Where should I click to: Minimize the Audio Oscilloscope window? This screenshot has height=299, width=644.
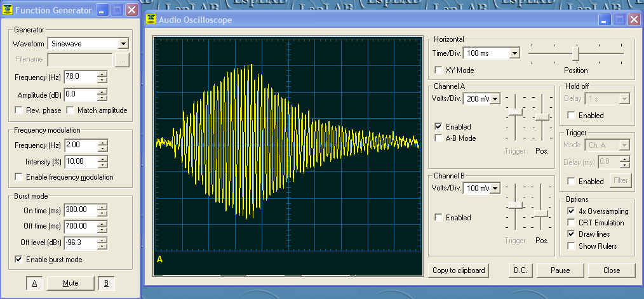pos(604,19)
